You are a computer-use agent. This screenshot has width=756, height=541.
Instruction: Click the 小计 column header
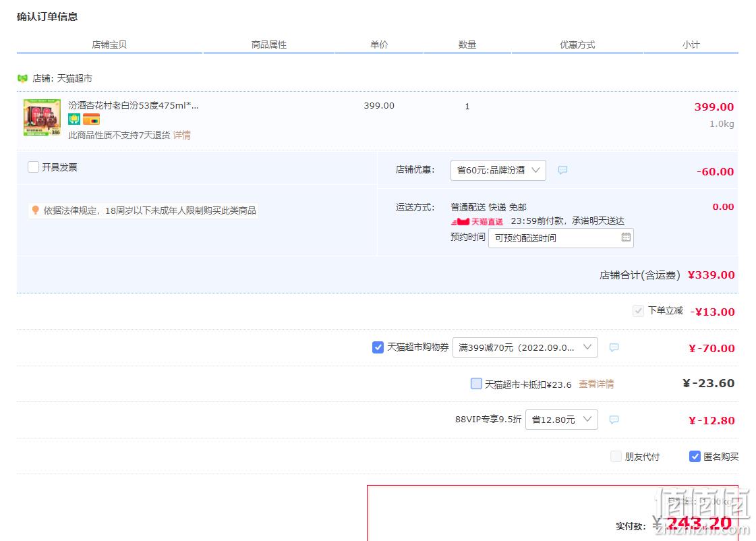point(691,45)
